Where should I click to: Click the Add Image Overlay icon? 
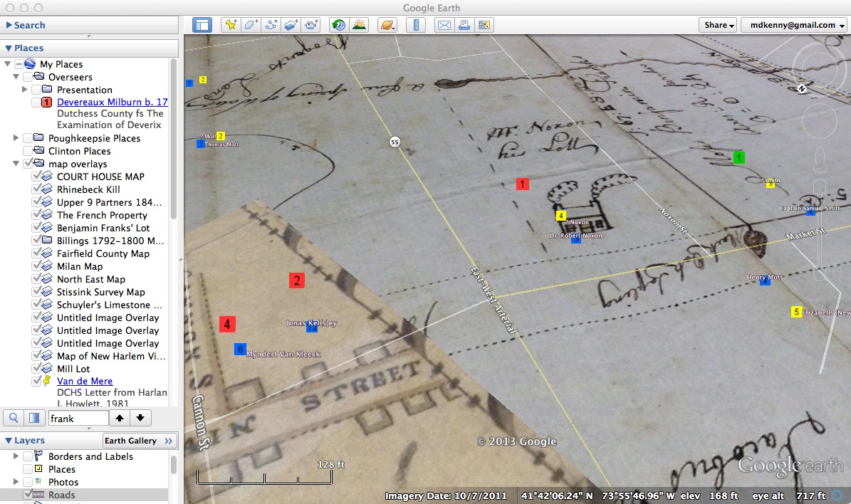click(291, 25)
